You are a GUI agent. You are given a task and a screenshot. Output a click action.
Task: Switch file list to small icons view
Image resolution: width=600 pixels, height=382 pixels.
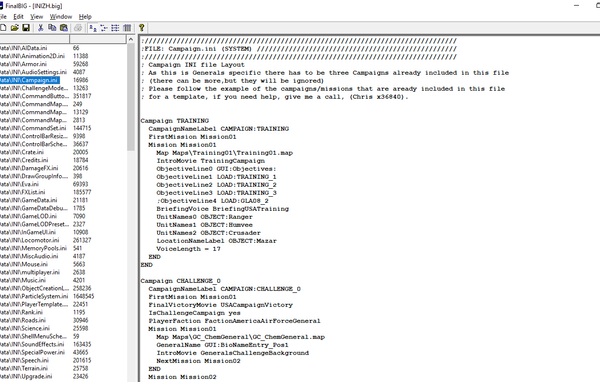[104, 28]
